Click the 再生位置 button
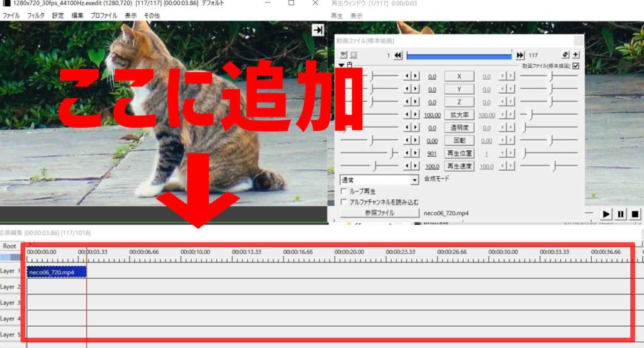 [x=459, y=154]
